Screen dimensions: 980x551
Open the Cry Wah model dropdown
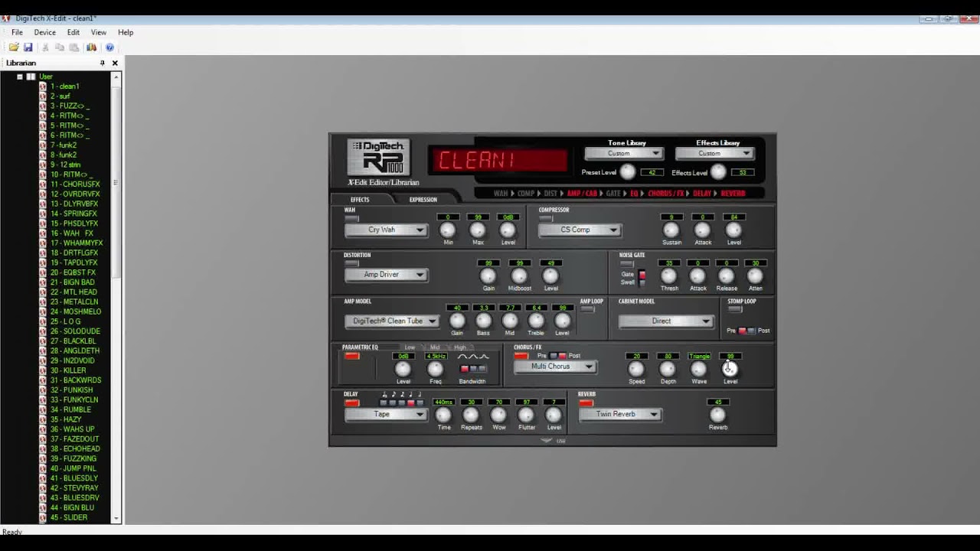(x=386, y=230)
